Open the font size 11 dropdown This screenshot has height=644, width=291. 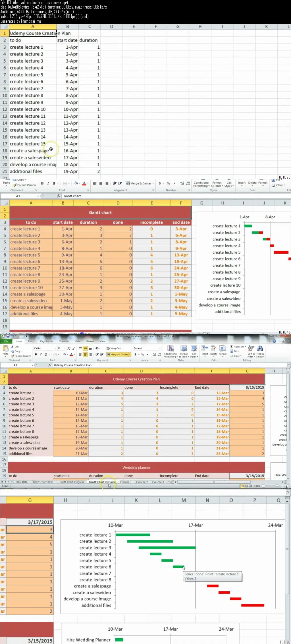click(x=65, y=348)
